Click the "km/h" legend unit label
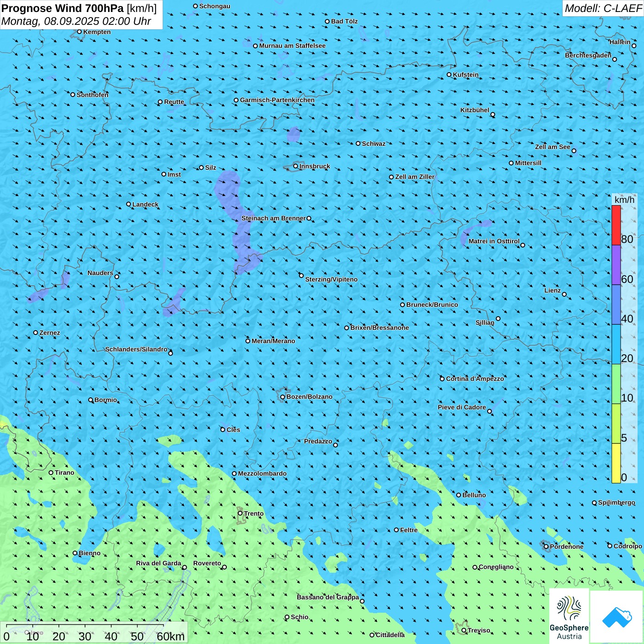The width and height of the screenshot is (644, 644). [x=624, y=200]
